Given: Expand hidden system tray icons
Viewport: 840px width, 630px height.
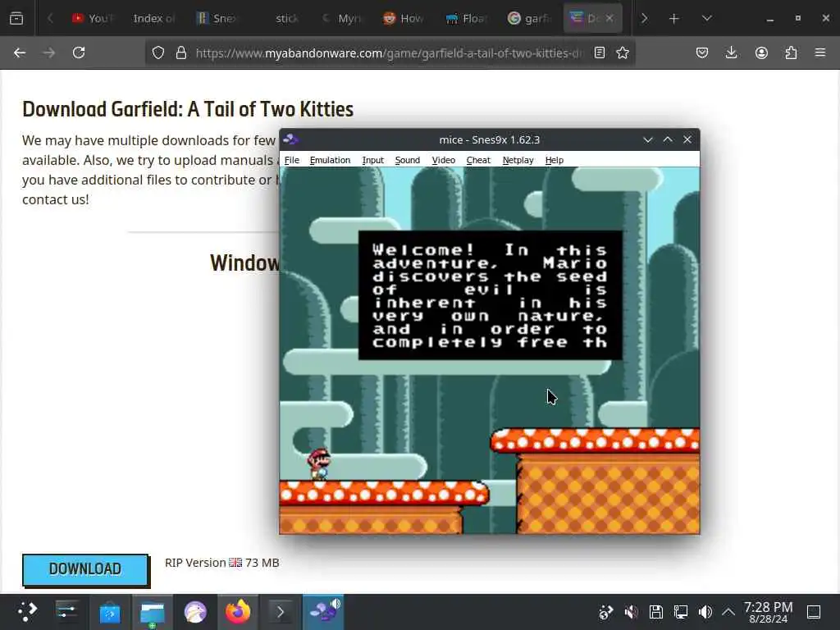Looking at the screenshot, I should tap(728, 612).
